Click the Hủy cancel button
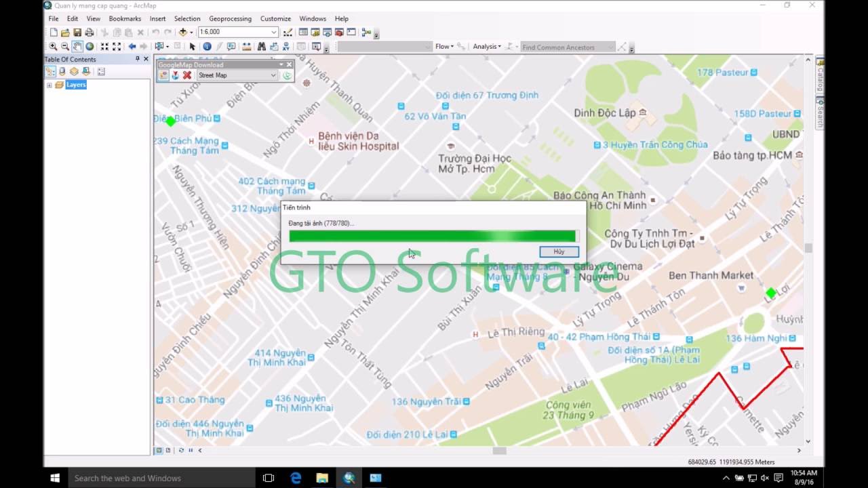 (x=559, y=251)
